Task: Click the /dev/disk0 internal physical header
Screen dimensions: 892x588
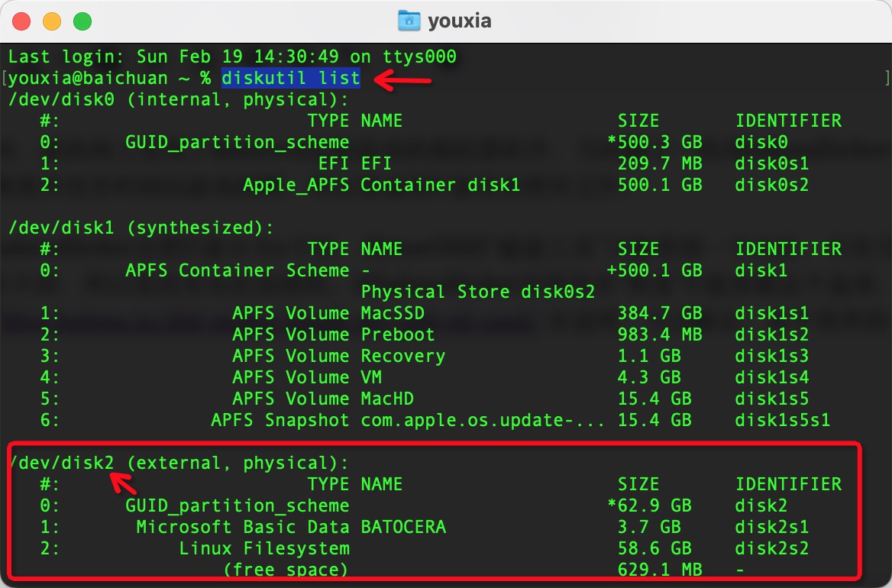Action: pyautogui.click(x=178, y=100)
